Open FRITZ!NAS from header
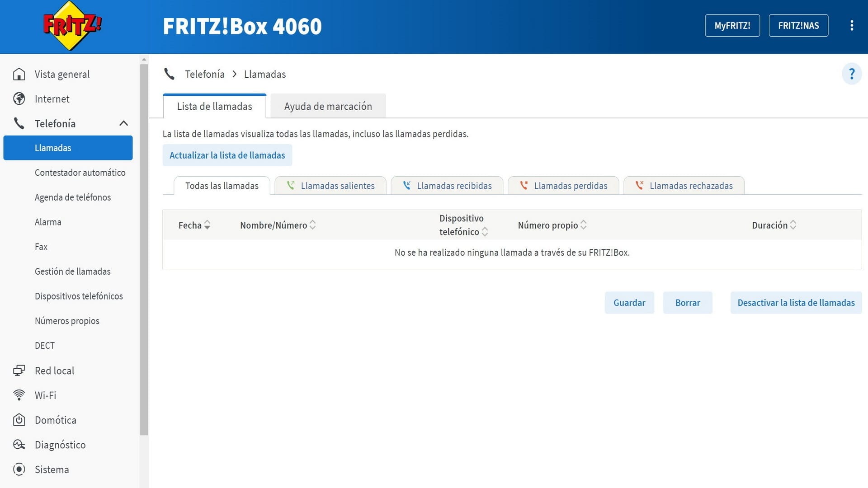 798,26
